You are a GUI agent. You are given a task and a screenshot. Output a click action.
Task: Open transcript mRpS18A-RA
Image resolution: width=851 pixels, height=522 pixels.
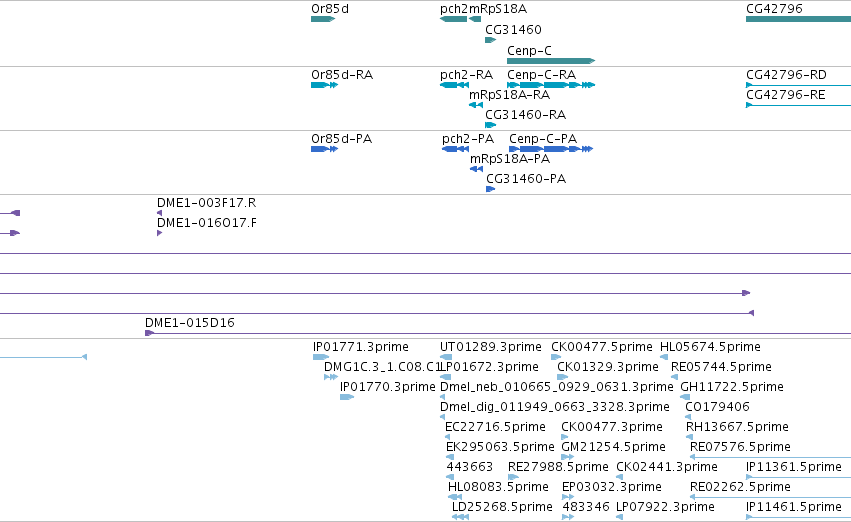[476, 105]
